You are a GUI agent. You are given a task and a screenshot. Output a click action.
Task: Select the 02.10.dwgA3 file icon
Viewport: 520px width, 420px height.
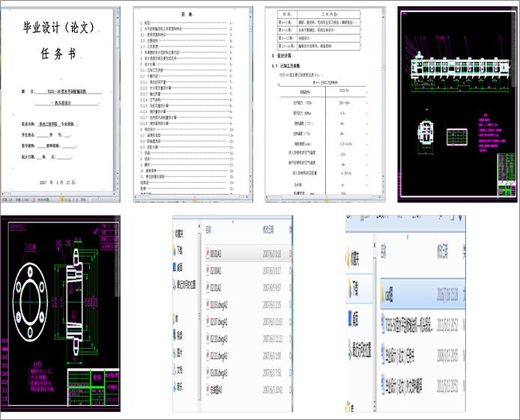point(208,339)
